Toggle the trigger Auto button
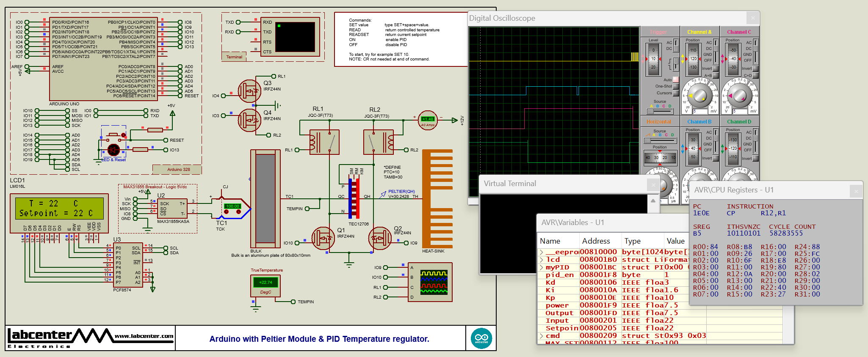 click(x=676, y=80)
